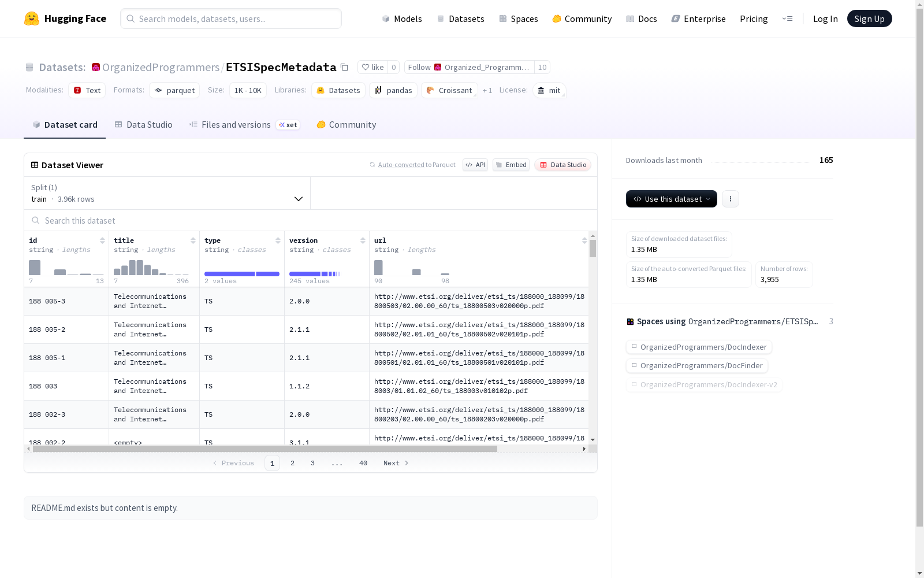Expand the Split train dropdown
Image resolution: width=924 pixels, height=578 pixels.
pyautogui.click(x=167, y=193)
